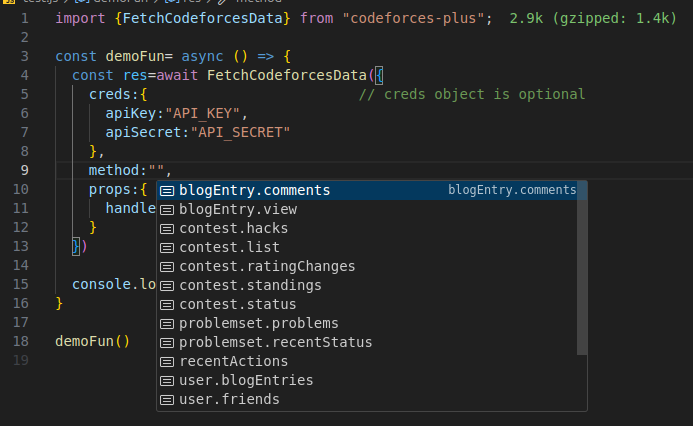Click the icon beside user.blogEntries
693x426 pixels.
pyautogui.click(x=167, y=381)
